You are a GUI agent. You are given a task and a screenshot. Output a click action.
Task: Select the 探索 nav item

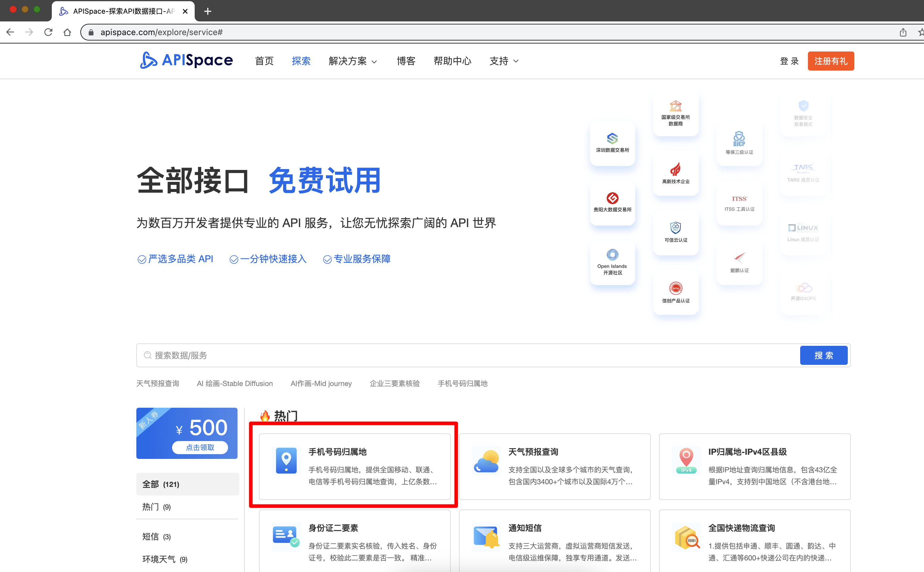pos(301,61)
